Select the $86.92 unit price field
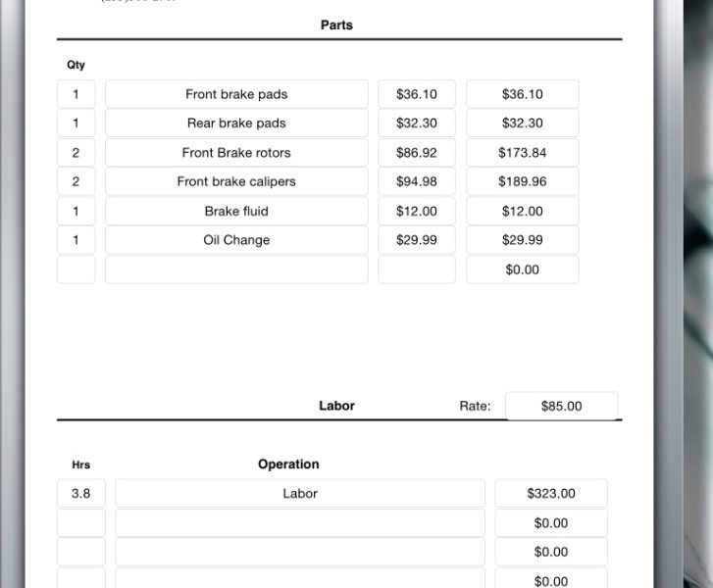 417,153
